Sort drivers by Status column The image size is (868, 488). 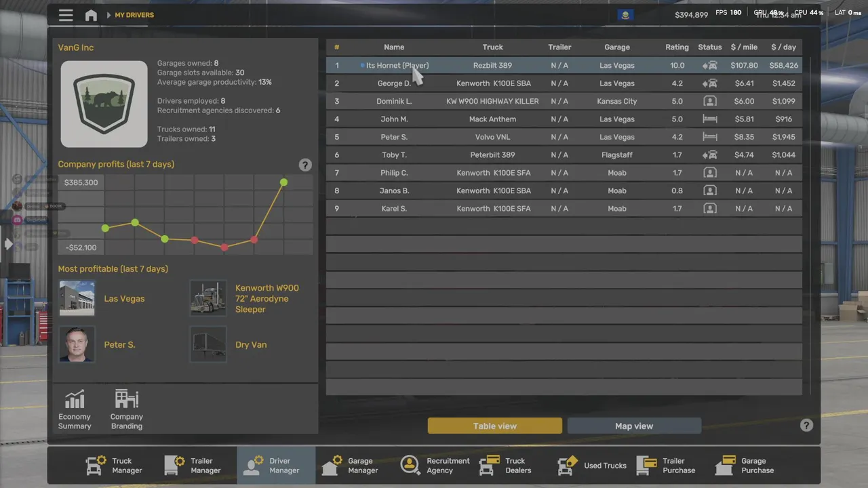tap(710, 47)
